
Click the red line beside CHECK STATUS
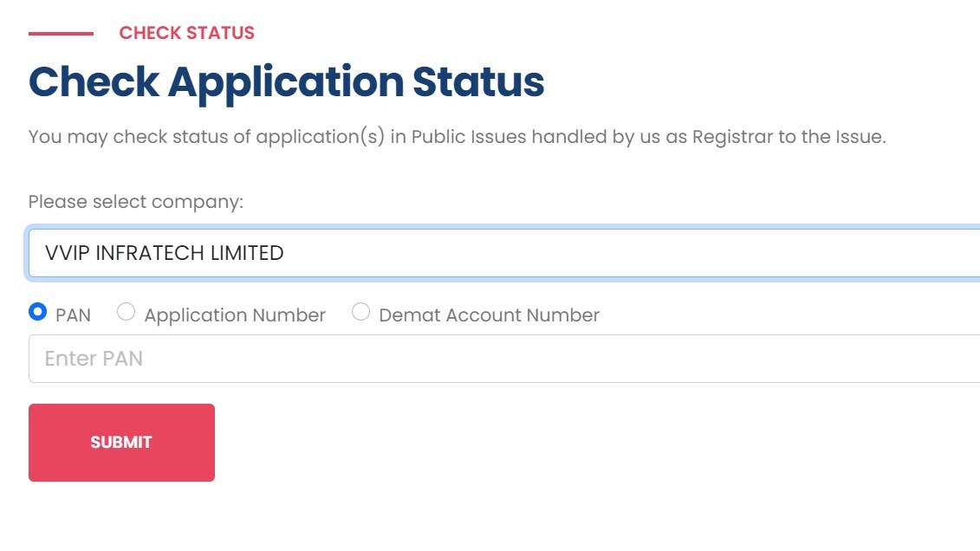pos(61,34)
